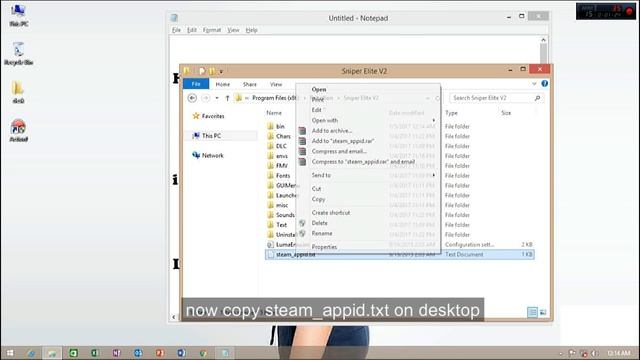The height and width of the screenshot is (360, 640).
Task: Choose Create shortcut from context menu
Action: [x=331, y=213]
